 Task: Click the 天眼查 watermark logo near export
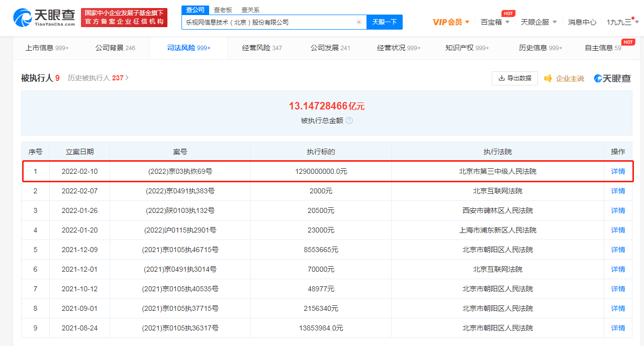612,78
